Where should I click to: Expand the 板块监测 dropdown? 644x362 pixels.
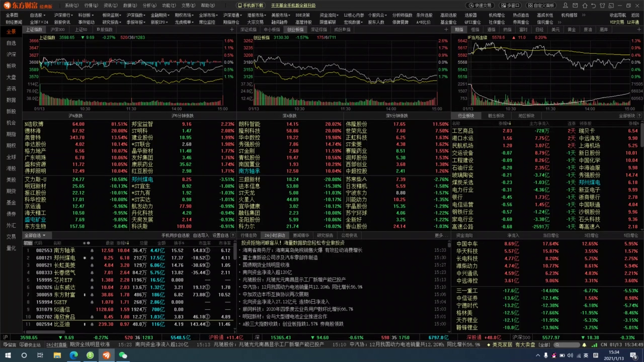coord(111,16)
